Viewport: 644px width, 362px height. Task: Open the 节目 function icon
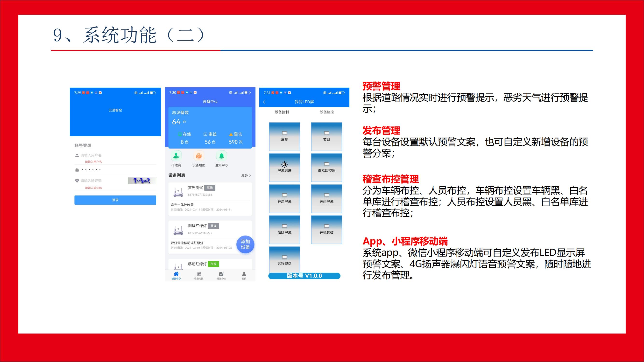point(326,136)
